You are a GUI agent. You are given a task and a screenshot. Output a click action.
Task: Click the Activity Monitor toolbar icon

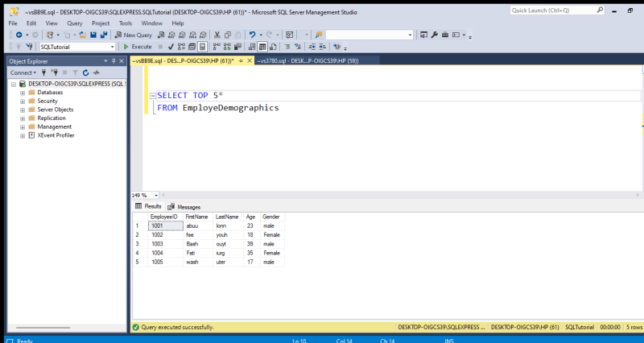(x=290, y=35)
